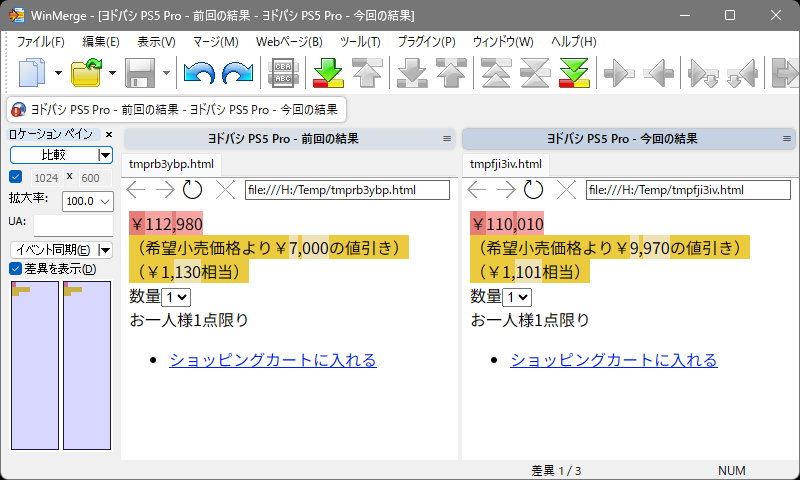This screenshot has height=480, width=800.
Task: Open the Webページ(B) menu
Action: pyautogui.click(x=289, y=42)
